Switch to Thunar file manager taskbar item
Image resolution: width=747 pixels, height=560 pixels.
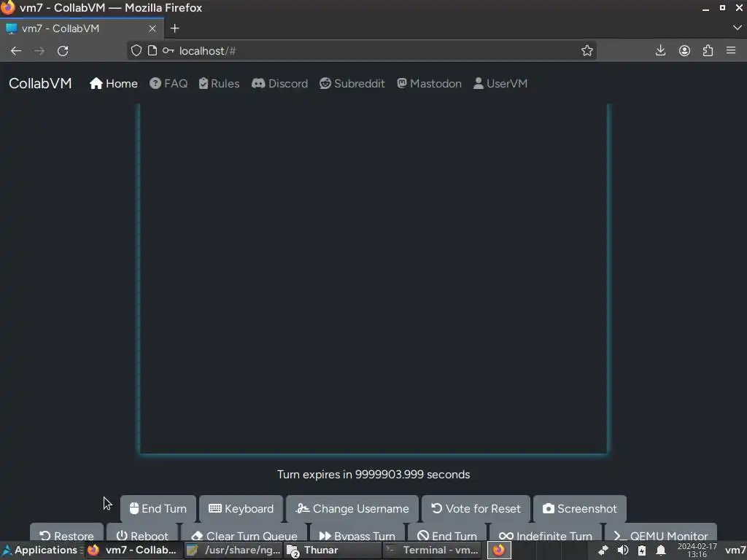pyautogui.click(x=333, y=550)
